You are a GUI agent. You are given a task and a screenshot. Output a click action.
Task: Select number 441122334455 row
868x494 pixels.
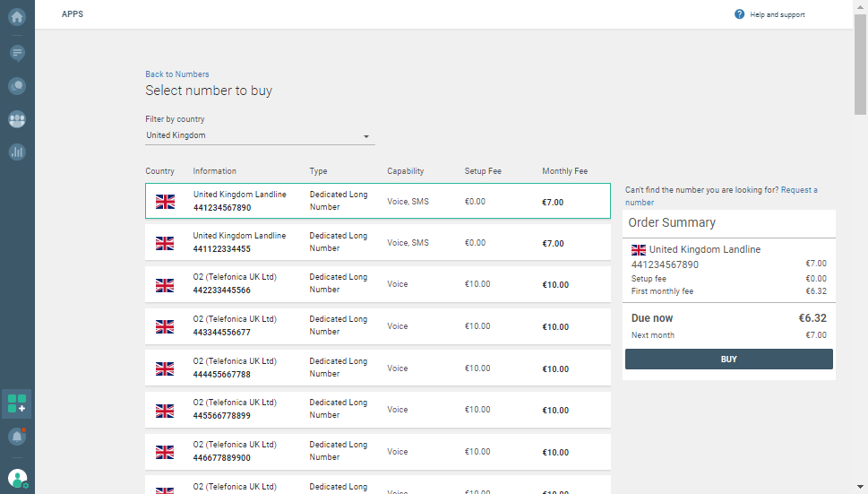[x=377, y=242]
